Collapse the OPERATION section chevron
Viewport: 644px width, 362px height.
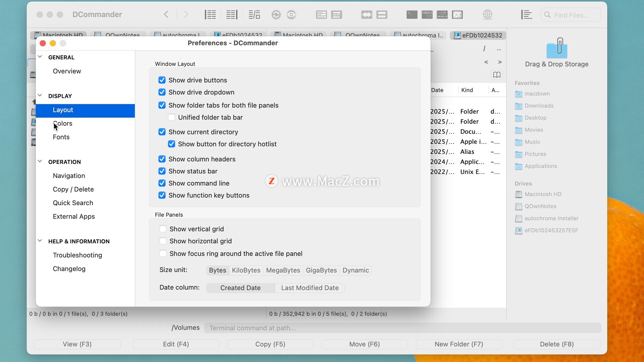click(40, 161)
